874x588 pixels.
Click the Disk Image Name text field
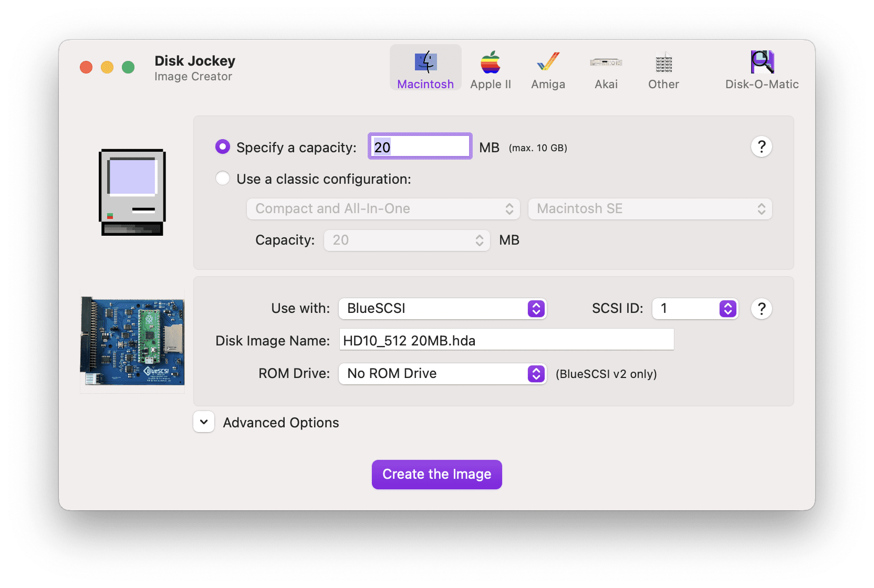pyautogui.click(x=506, y=340)
